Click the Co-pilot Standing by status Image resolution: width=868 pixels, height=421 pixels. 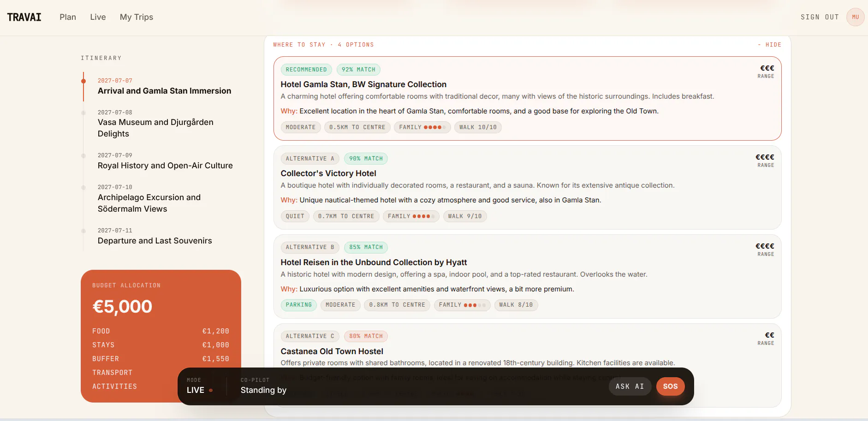(x=263, y=386)
